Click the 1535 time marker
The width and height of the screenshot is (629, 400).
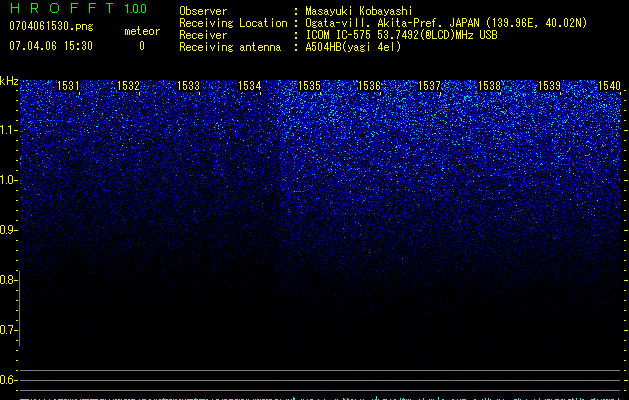coord(309,86)
